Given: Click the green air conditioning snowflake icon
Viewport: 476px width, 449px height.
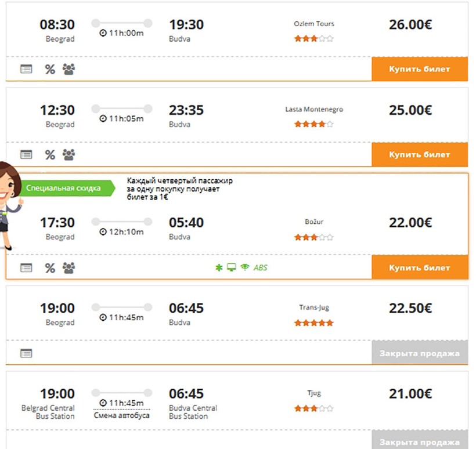Looking at the screenshot, I should (218, 267).
